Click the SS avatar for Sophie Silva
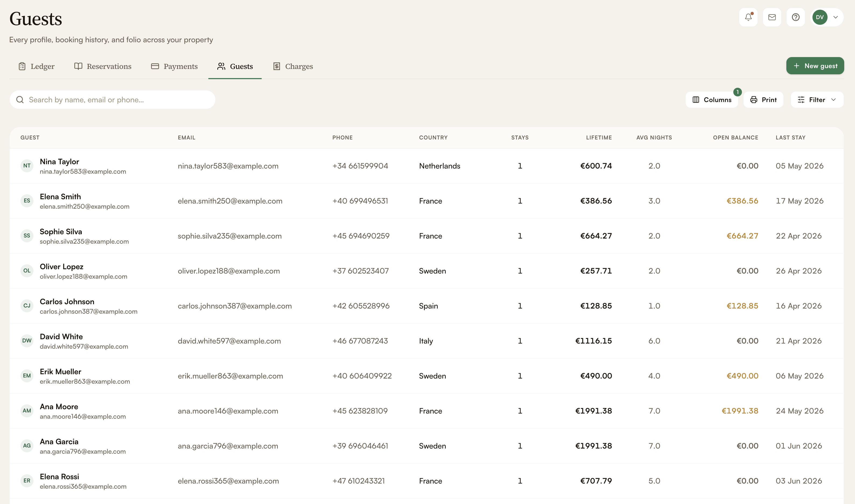The width and height of the screenshot is (855, 504). pyautogui.click(x=27, y=236)
